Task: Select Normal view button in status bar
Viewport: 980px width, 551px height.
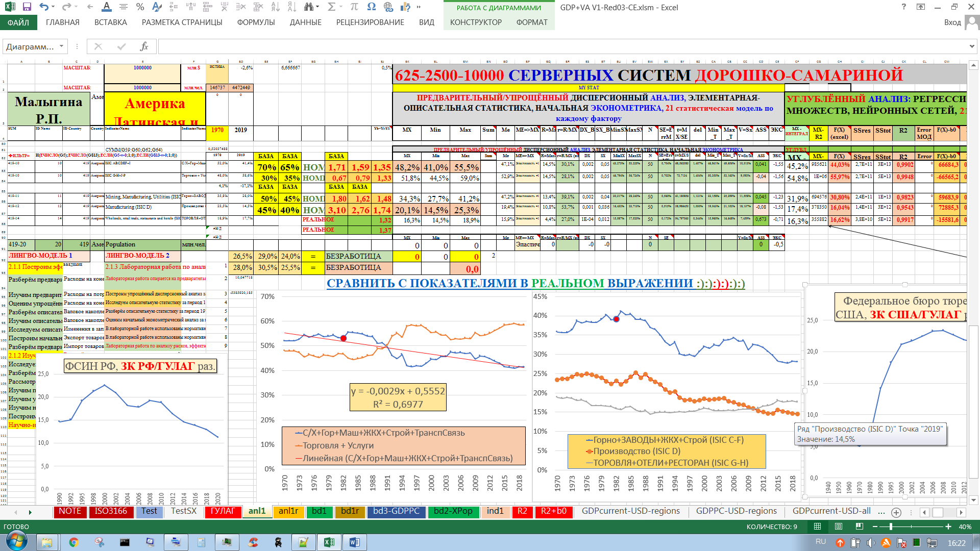Action: tap(817, 527)
